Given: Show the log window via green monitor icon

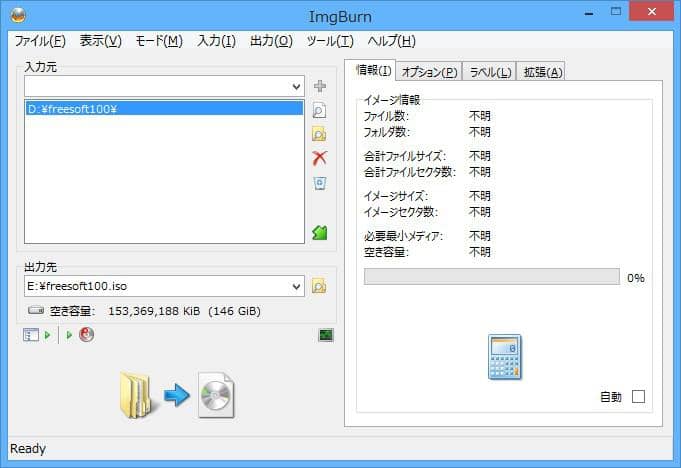Looking at the screenshot, I should pyautogui.click(x=326, y=335).
